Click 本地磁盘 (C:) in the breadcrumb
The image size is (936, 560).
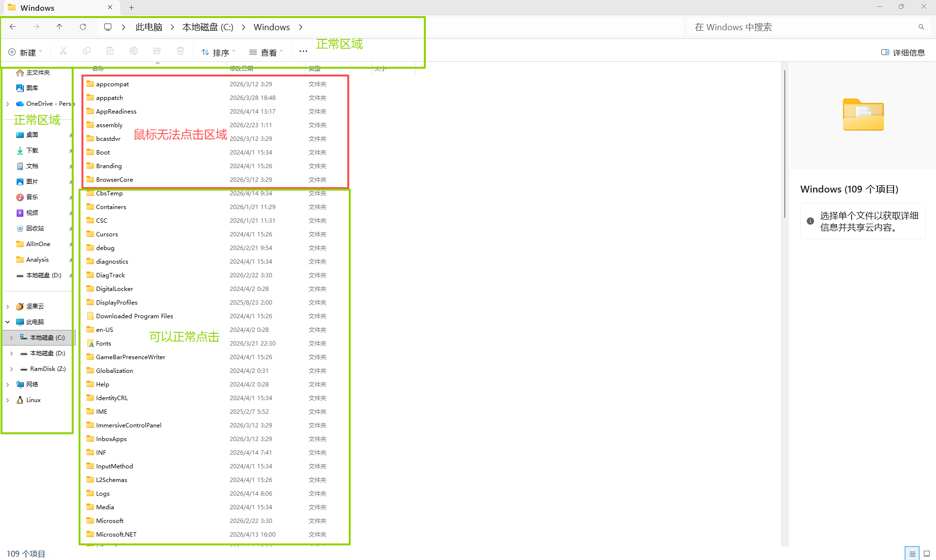(x=208, y=27)
